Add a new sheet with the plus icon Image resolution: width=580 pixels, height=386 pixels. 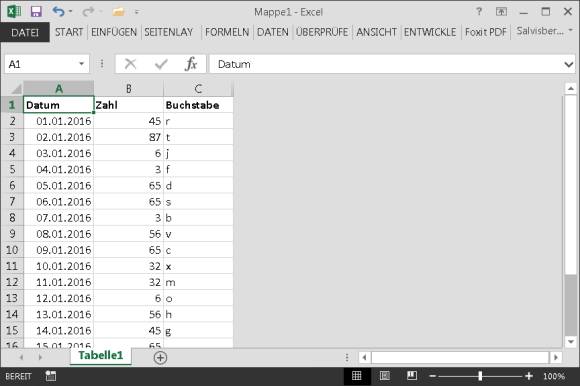point(160,358)
